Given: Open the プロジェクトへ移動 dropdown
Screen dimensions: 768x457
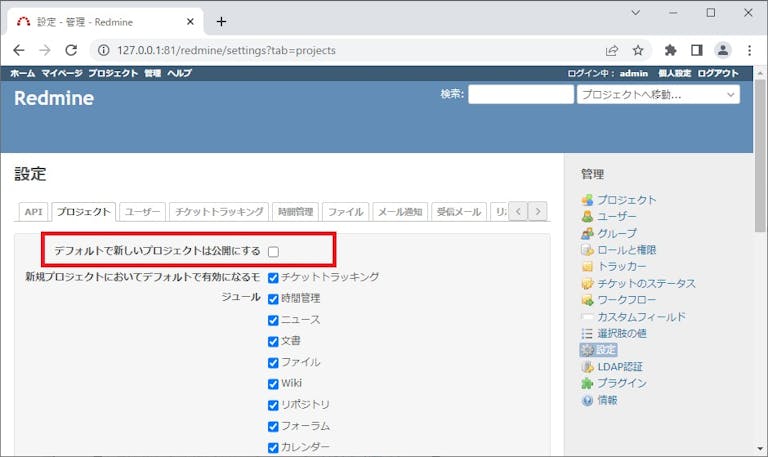Looking at the screenshot, I should pyautogui.click(x=658, y=95).
